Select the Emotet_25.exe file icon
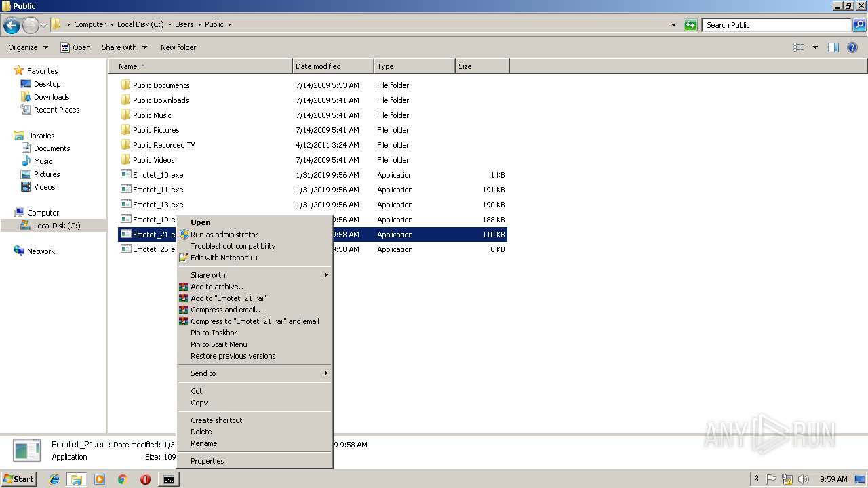The height and width of the screenshot is (488, 868). coord(125,249)
